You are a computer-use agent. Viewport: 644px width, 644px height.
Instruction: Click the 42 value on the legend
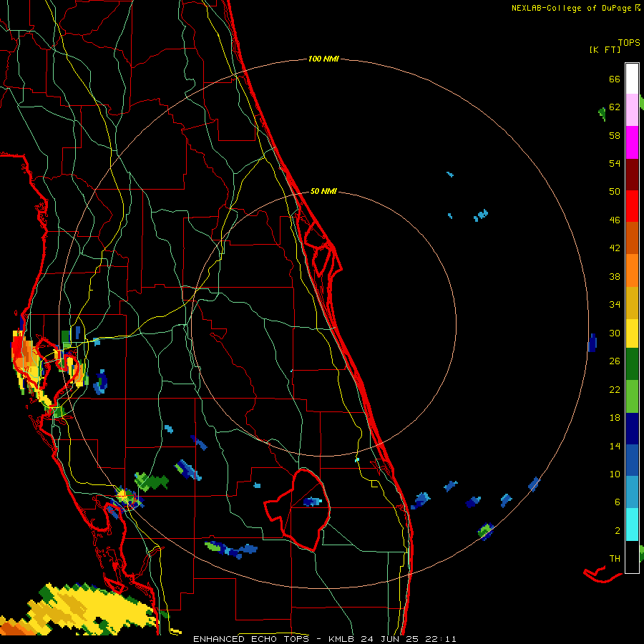point(615,248)
